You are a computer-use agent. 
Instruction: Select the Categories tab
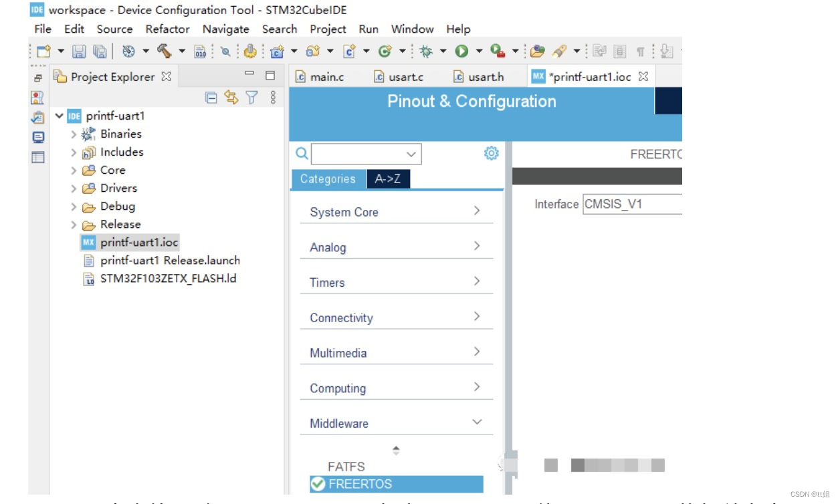(x=328, y=179)
